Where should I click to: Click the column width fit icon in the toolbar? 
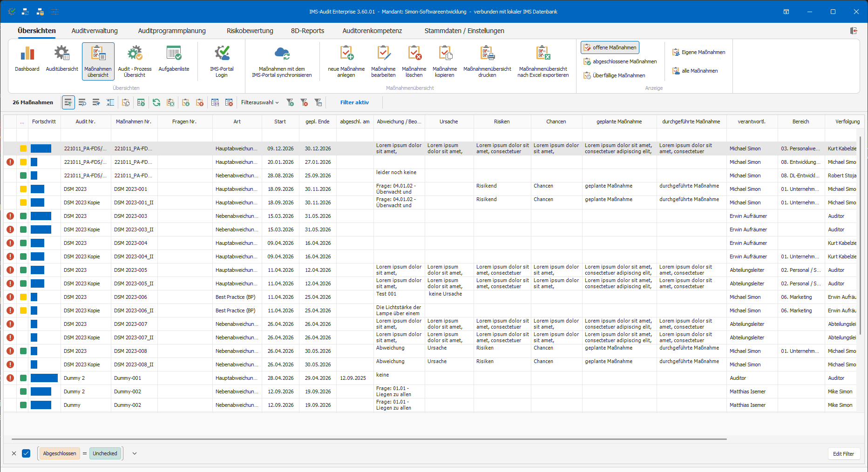[x=110, y=102]
